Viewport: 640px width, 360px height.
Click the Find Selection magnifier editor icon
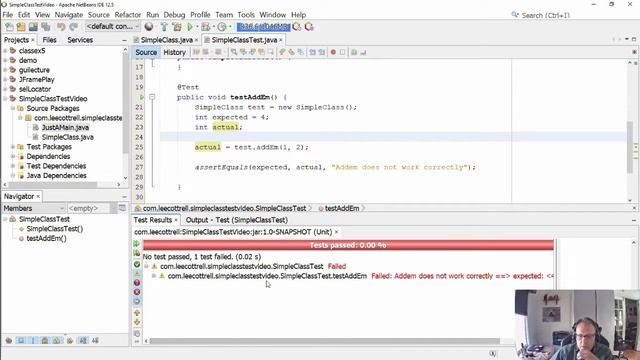(234, 52)
